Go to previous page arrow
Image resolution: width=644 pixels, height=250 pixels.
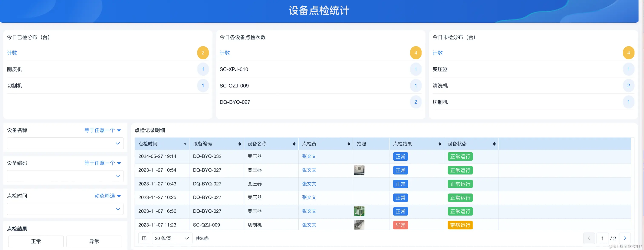pos(589,238)
